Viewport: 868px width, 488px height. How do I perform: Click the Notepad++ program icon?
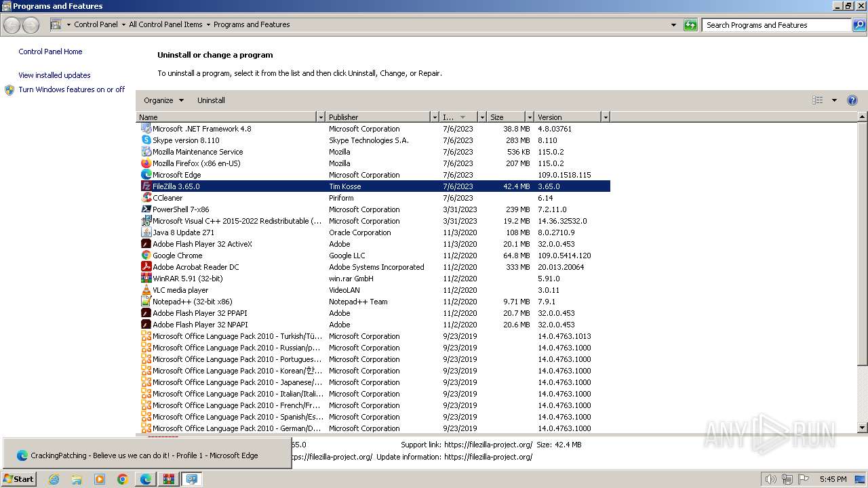[146, 302]
